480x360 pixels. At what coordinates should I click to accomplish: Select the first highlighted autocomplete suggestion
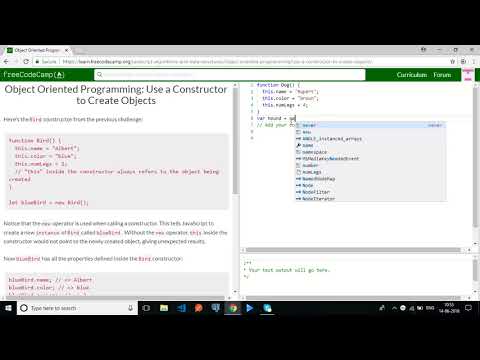(x=370, y=125)
